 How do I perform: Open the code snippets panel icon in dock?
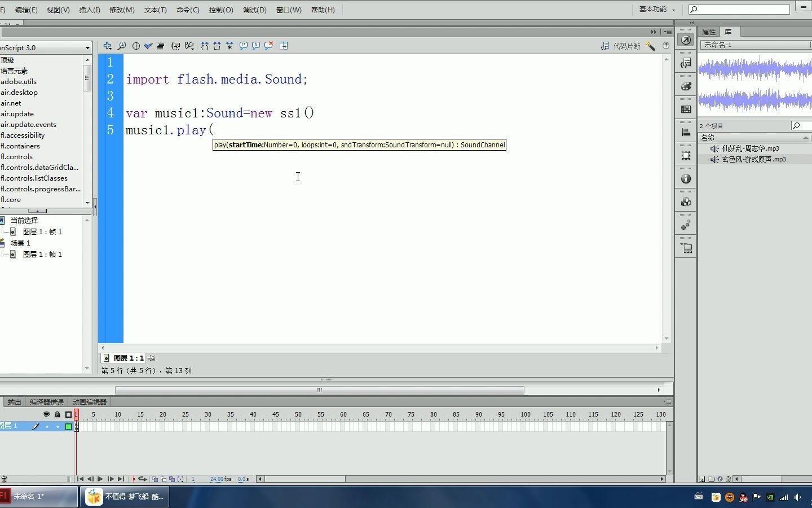tap(686, 63)
